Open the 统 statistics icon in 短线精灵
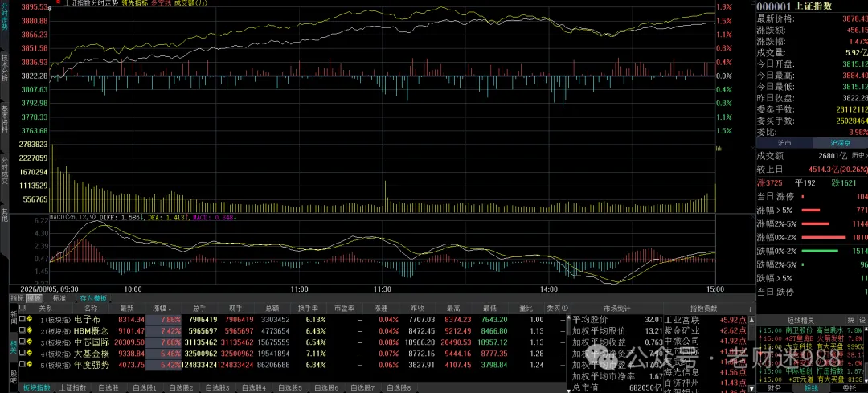Screen dimensions: 868x393 point(851,320)
